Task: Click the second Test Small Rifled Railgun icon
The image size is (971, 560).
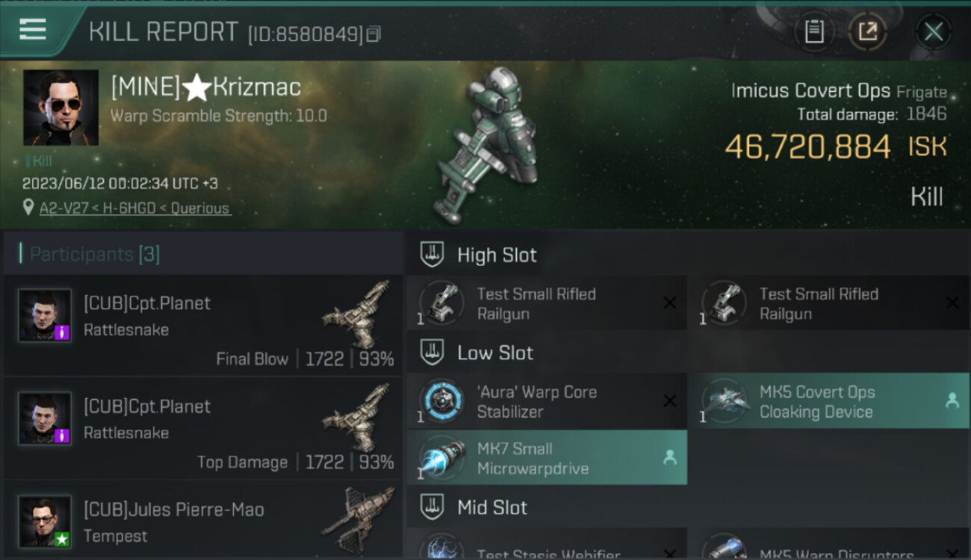Action: [724, 303]
